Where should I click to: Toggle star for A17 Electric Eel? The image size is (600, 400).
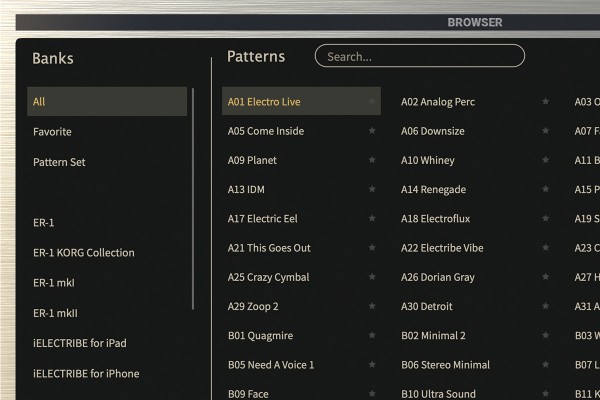coord(372,219)
